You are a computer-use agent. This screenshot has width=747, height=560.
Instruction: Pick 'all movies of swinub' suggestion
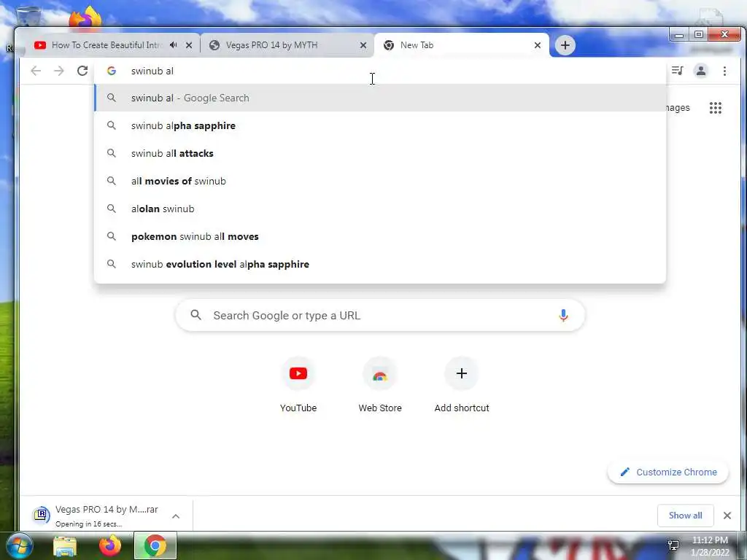click(380, 181)
